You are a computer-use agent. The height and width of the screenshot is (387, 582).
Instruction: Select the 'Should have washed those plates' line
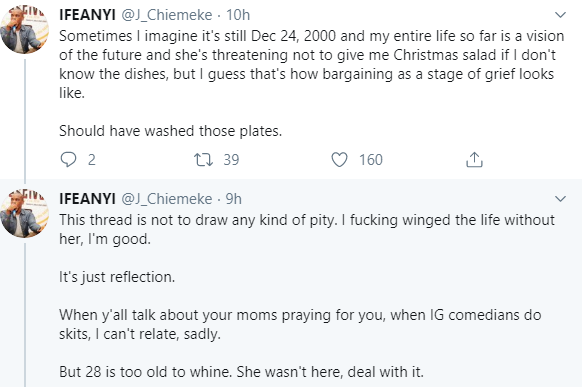170,131
